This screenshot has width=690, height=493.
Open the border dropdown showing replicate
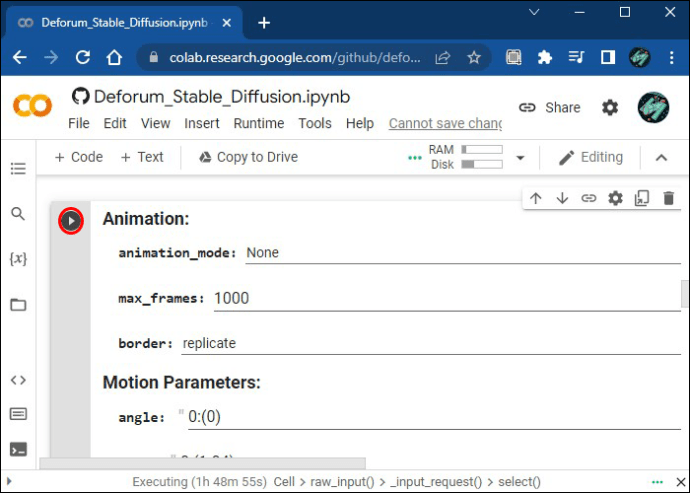(431, 343)
